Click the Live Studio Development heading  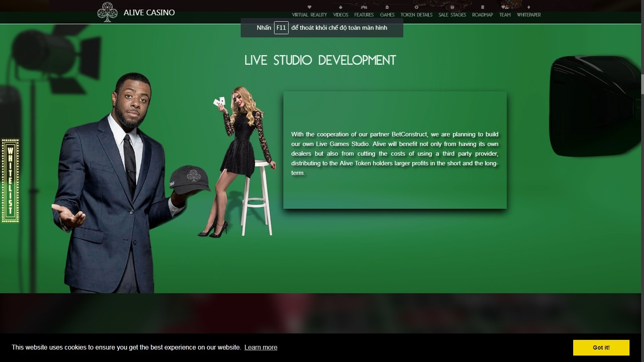(x=320, y=60)
